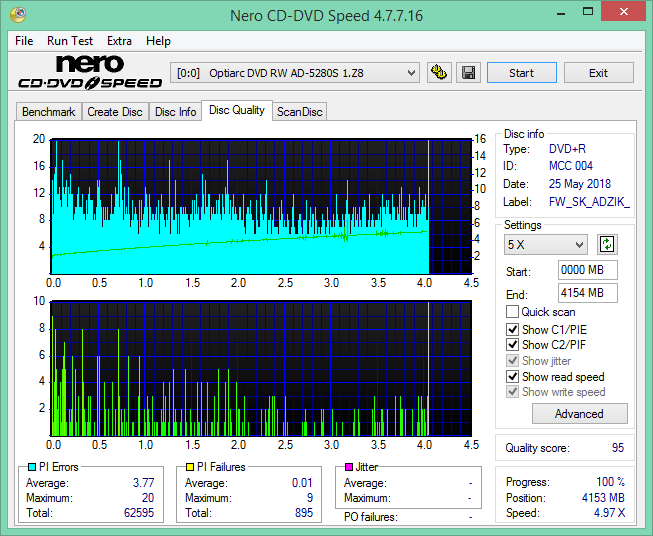The width and height of the screenshot is (653, 536).
Task: Toggle the Show jitter checkbox
Action: (512, 360)
